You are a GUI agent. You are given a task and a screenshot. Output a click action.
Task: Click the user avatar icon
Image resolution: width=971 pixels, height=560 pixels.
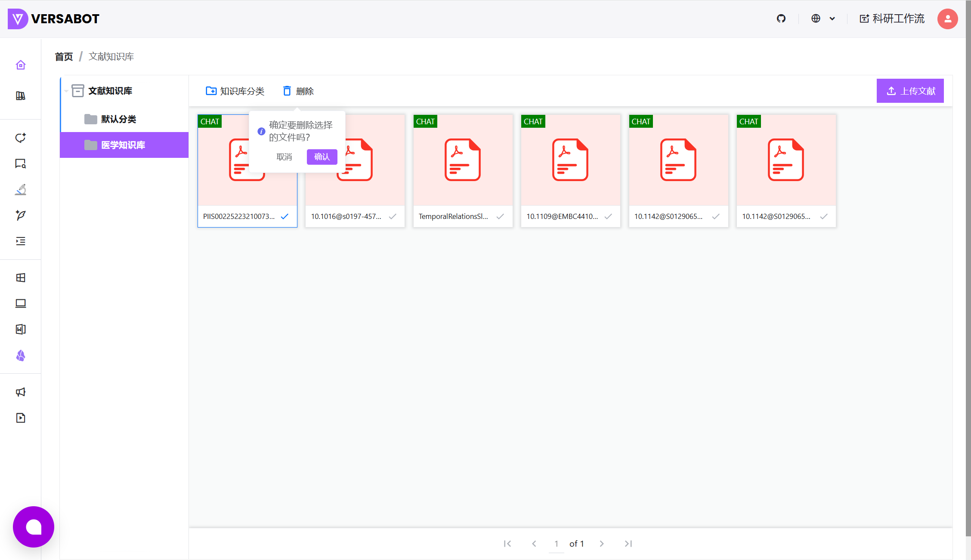click(x=947, y=18)
